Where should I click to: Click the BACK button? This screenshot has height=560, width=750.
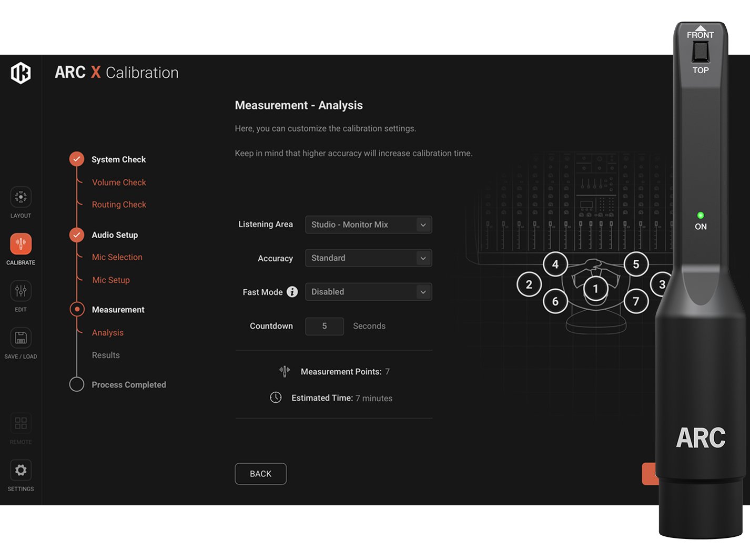pyautogui.click(x=261, y=474)
